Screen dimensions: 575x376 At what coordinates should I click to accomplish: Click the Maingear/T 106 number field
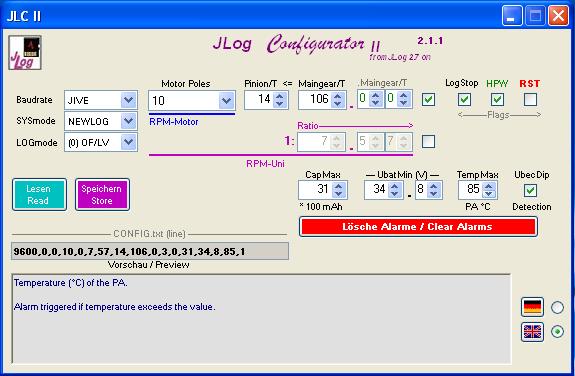point(315,100)
